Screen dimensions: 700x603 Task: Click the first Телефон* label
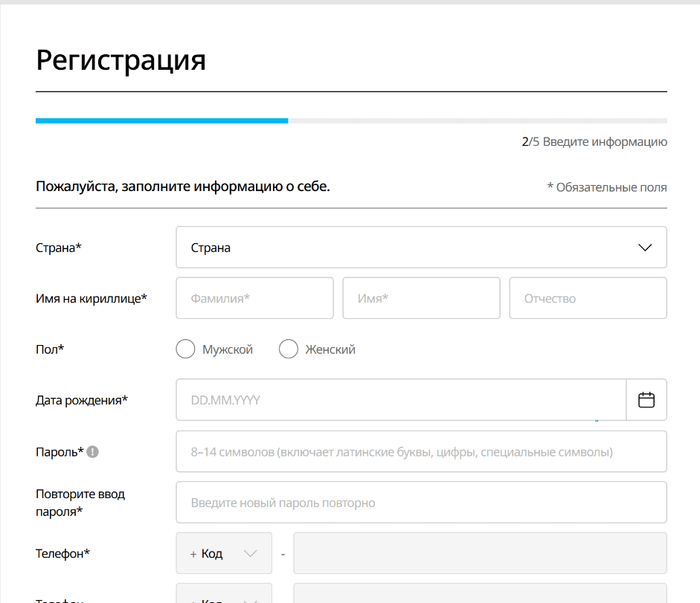tap(62, 553)
